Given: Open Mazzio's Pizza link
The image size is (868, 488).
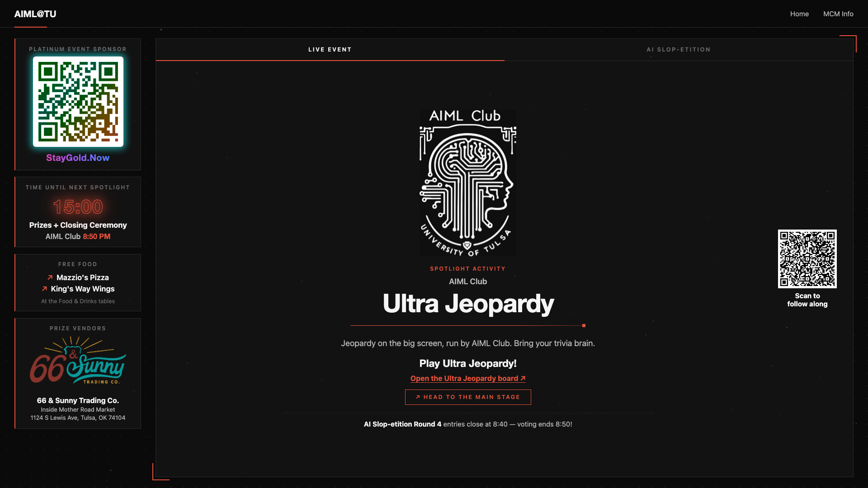Looking at the screenshot, I should pyautogui.click(x=83, y=277).
